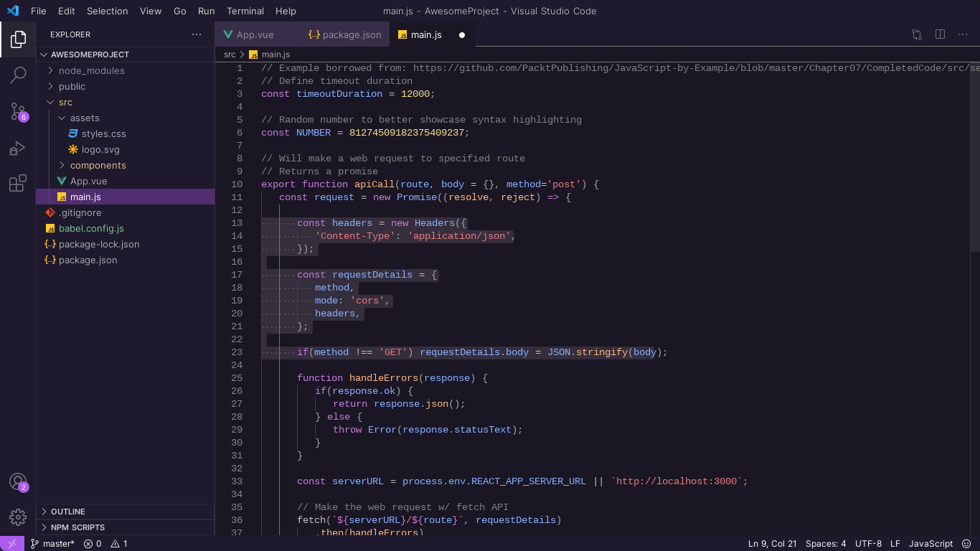
Task: Click the 'application/json' string on line 14
Action: [458, 236]
